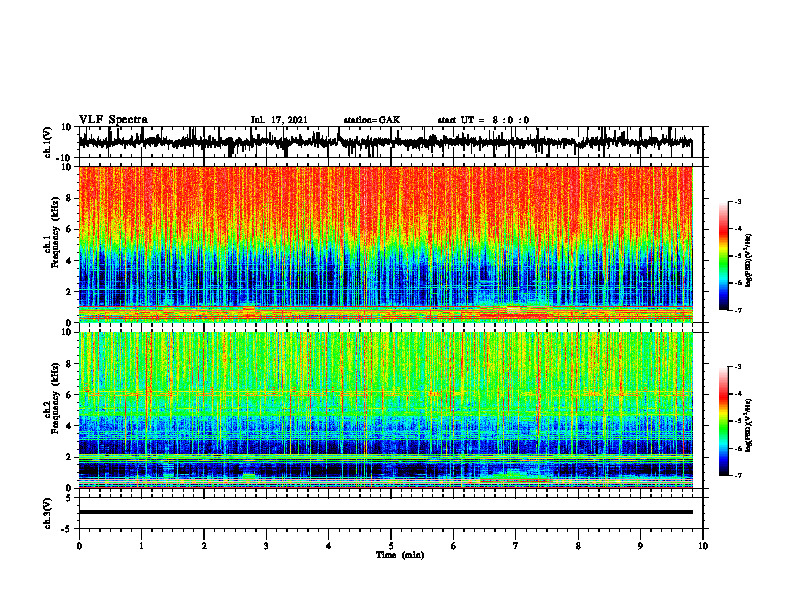Click the "ch.1(V)" waveform axis label
This screenshot has height=612, width=792.
pos(48,142)
